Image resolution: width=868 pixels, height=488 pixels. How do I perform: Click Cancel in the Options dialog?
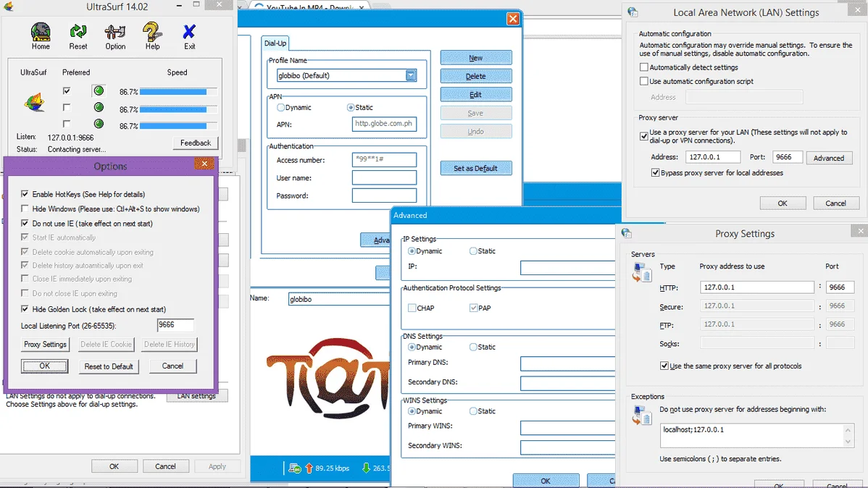click(172, 366)
